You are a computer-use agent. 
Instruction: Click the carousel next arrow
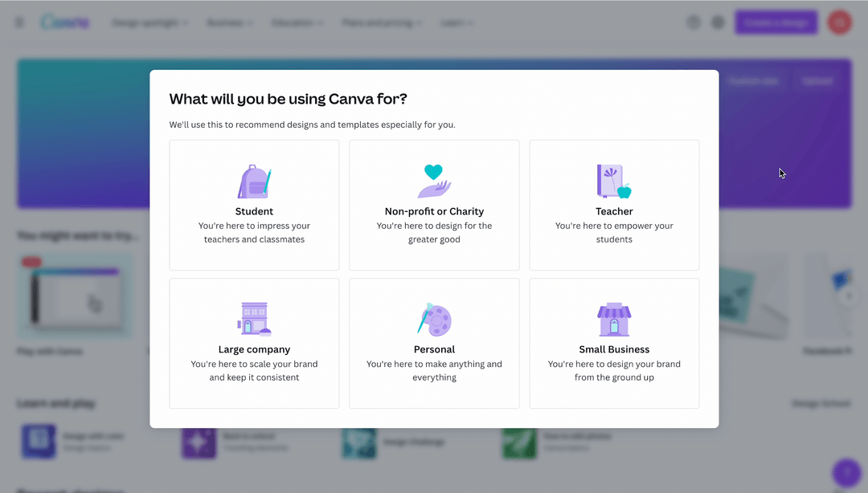[x=849, y=296]
